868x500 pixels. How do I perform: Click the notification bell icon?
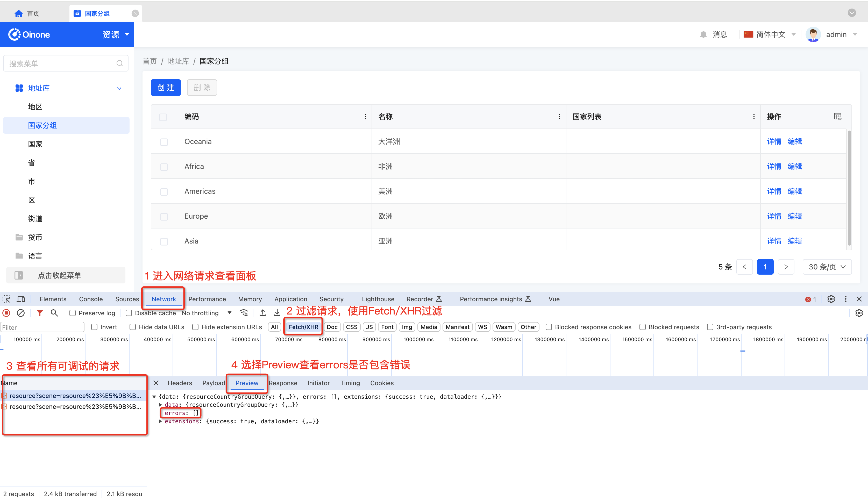coord(703,34)
